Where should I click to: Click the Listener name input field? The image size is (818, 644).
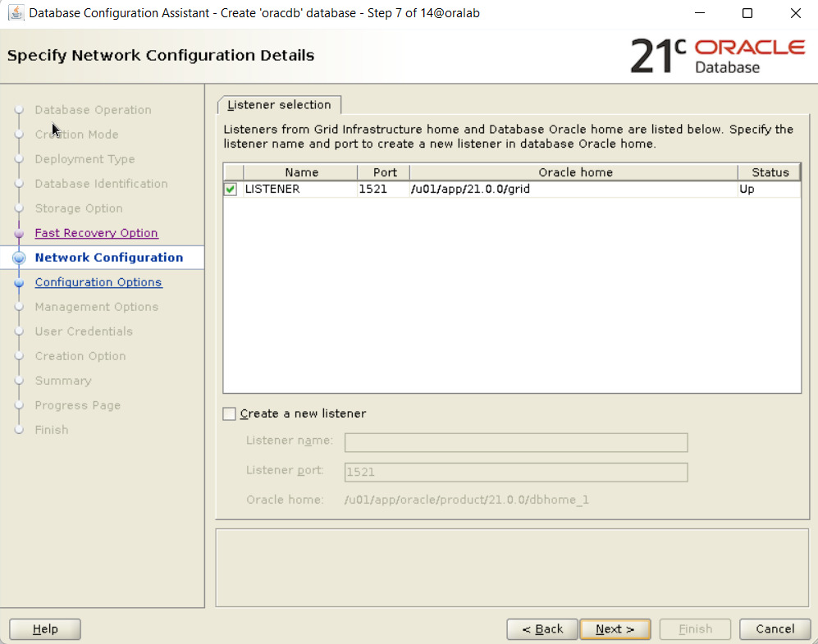click(x=515, y=443)
